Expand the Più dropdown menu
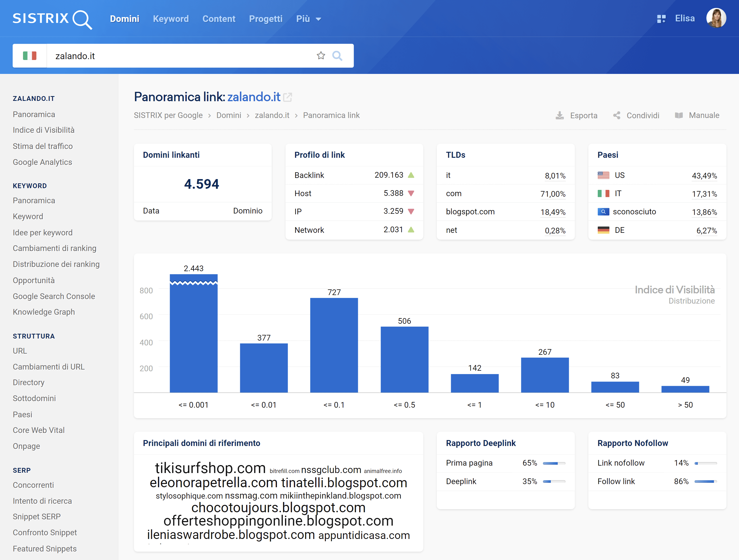 click(309, 19)
